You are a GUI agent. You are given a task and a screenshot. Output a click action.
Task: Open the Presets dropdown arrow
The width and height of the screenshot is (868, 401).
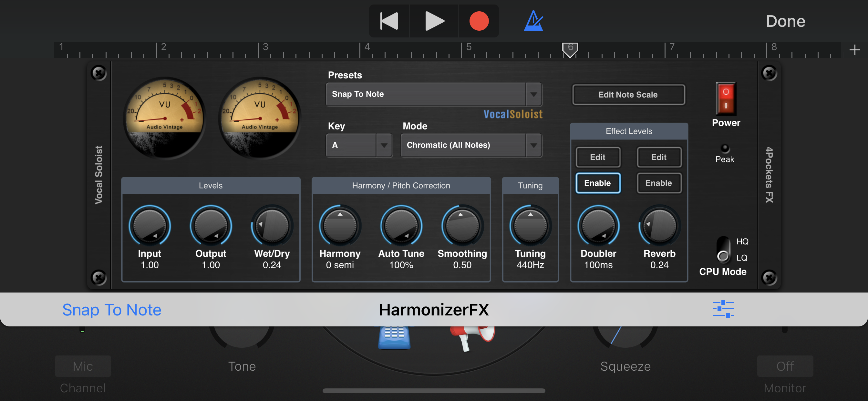533,94
